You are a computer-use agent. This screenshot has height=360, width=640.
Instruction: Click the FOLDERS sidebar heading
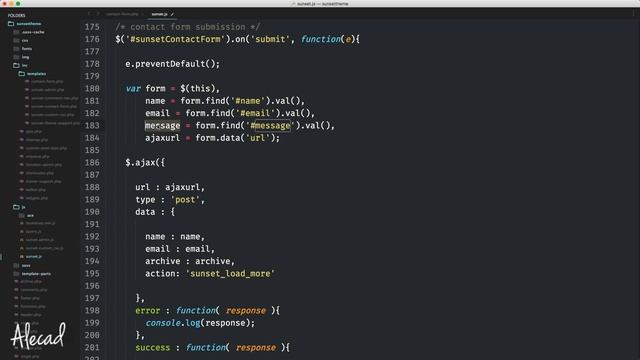[16, 16]
